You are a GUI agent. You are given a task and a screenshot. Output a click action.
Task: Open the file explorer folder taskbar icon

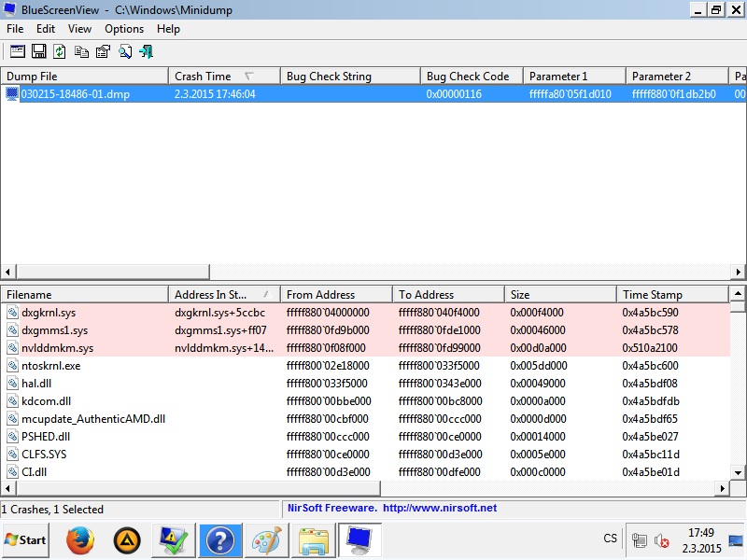(313, 541)
